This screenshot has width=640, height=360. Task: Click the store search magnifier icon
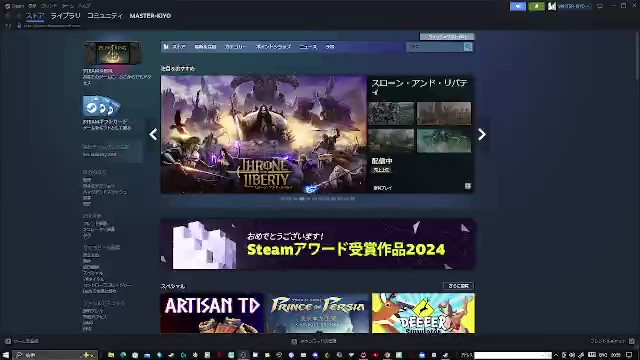click(468, 47)
